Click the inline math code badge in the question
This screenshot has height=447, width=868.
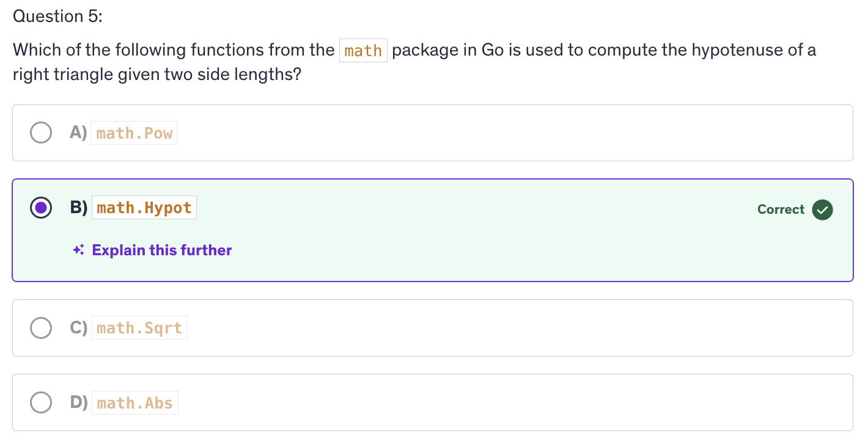[x=363, y=50]
